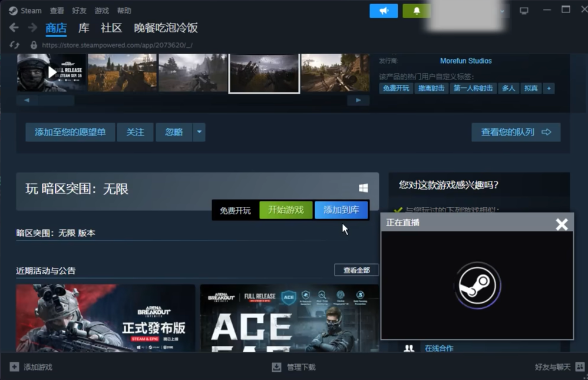588x380 pixels.
Task: Open the 查看 menu
Action: point(57,11)
